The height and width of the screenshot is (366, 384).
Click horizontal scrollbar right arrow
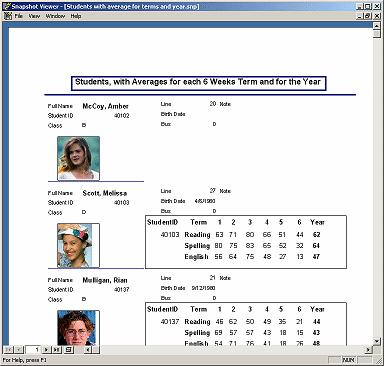point(368,349)
